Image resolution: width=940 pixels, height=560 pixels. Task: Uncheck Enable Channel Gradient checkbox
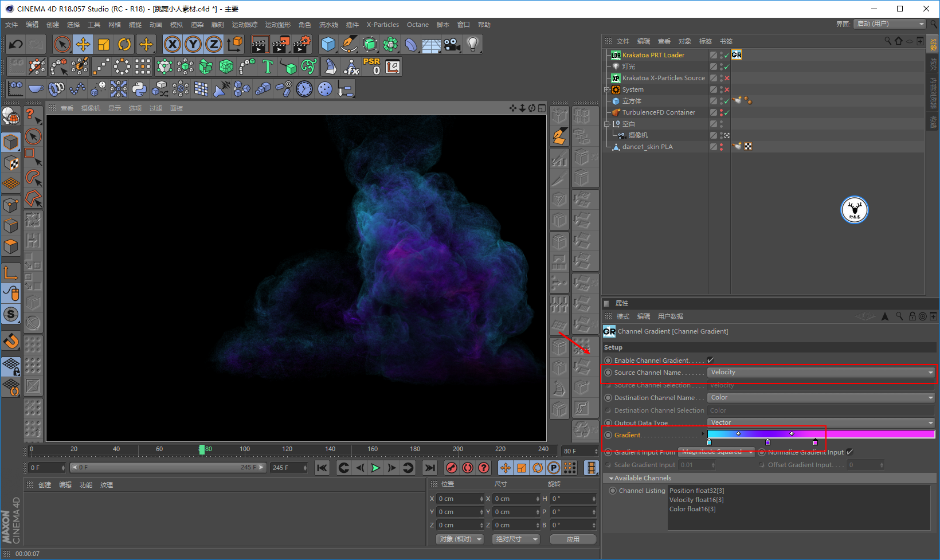(x=710, y=360)
